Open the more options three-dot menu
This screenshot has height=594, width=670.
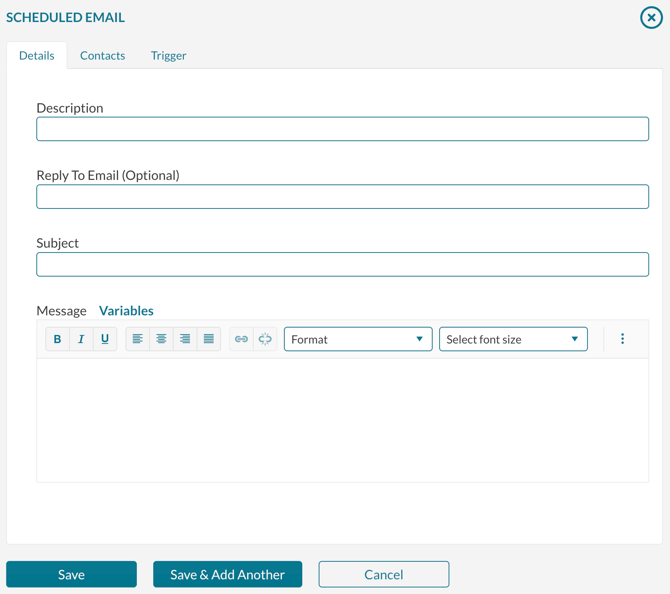[x=622, y=339]
